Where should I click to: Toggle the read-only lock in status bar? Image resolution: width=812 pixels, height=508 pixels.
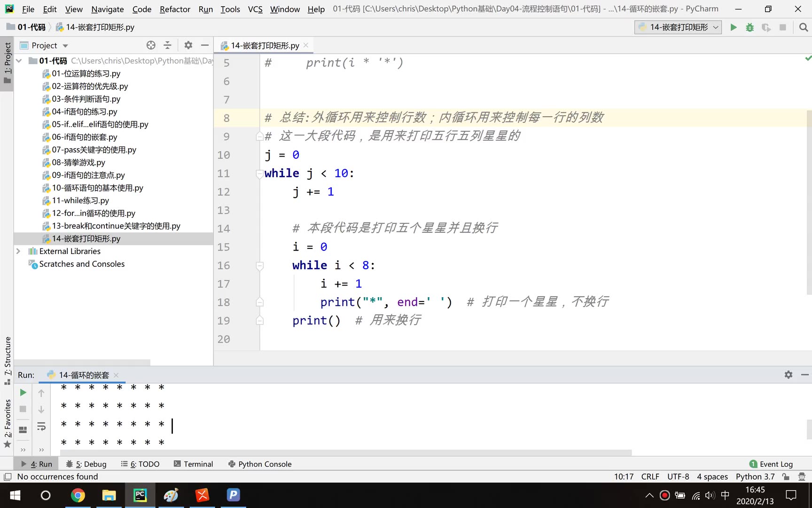click(x=786, y=476)
